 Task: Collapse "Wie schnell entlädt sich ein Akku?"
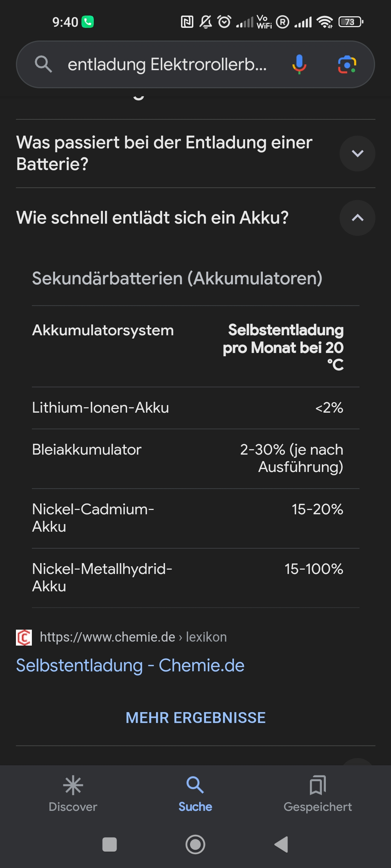point(357,218)
